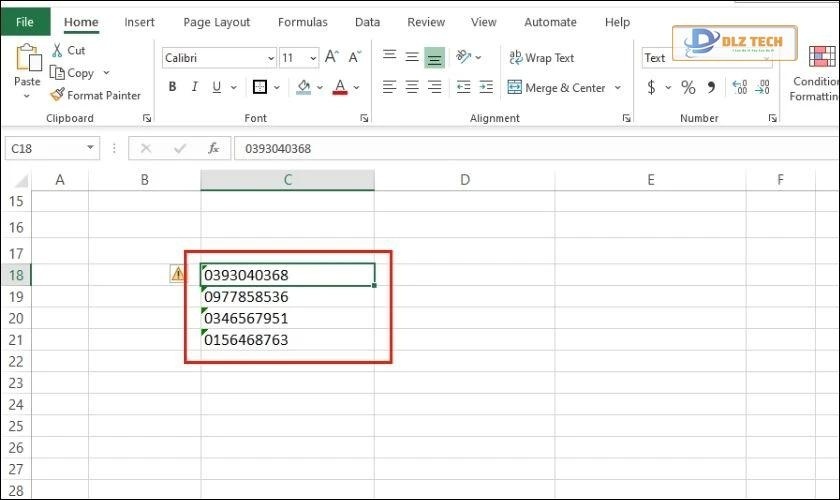840x500 pixels.
Task: Click the Accounting Number Format dollar icon
Action: [652, 88]
